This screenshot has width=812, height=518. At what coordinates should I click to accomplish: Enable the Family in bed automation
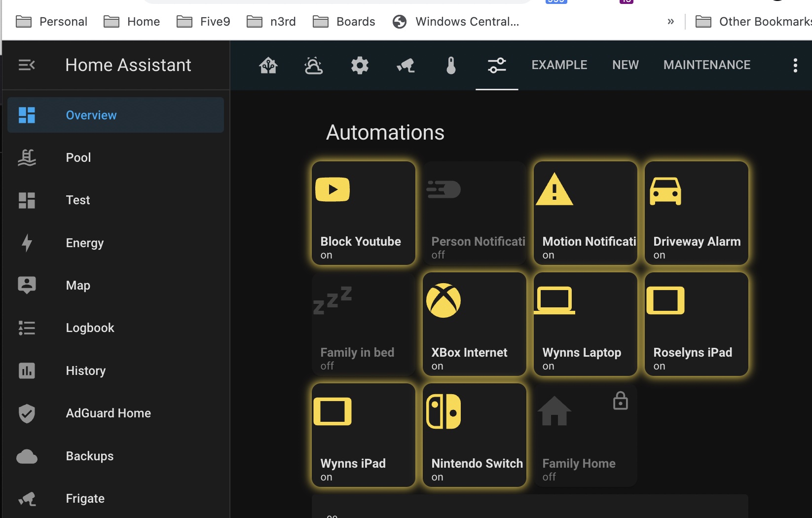click(x=364, y=324)
